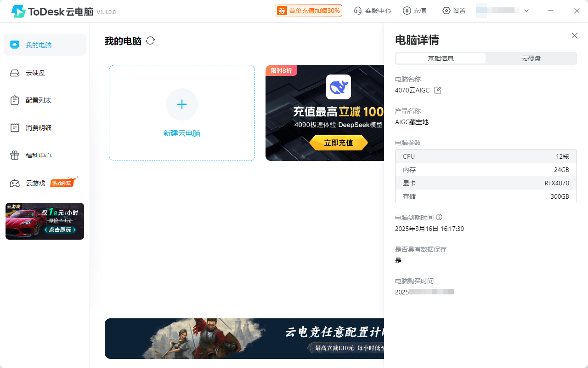Minimize the ToDesk window
Viewport: 588px width, 368px height.
(550, 11)
